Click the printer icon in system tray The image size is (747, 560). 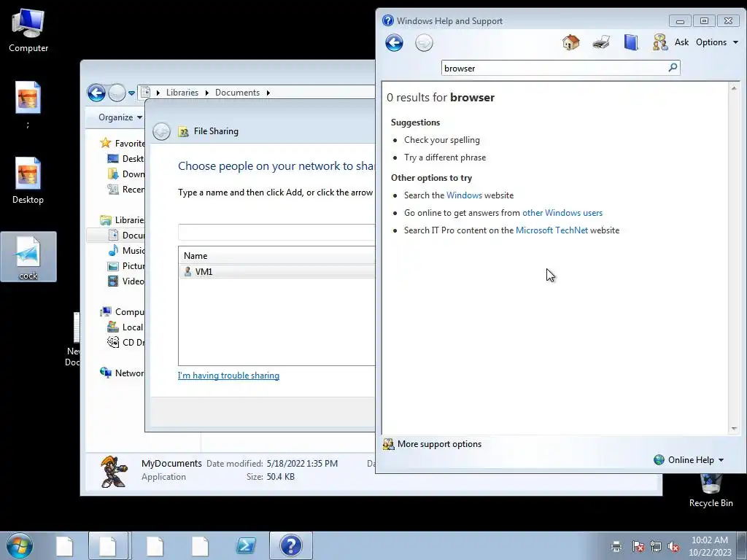pyautogui.click(x=616, y=546)
